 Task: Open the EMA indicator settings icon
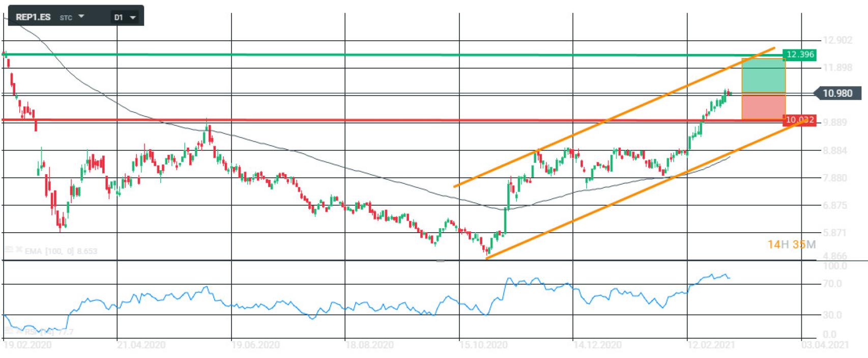[9, 250]
